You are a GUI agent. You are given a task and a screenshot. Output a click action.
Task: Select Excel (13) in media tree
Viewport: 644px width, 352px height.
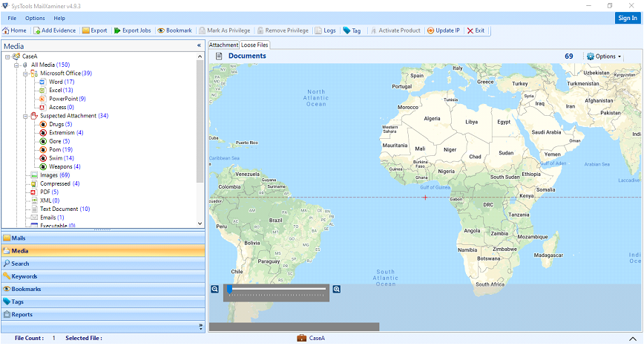[56, 90]
